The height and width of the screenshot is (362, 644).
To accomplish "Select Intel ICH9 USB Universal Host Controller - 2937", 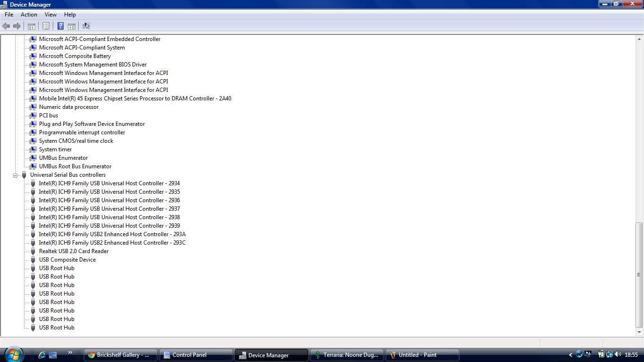I will click(x=109, y=209).
